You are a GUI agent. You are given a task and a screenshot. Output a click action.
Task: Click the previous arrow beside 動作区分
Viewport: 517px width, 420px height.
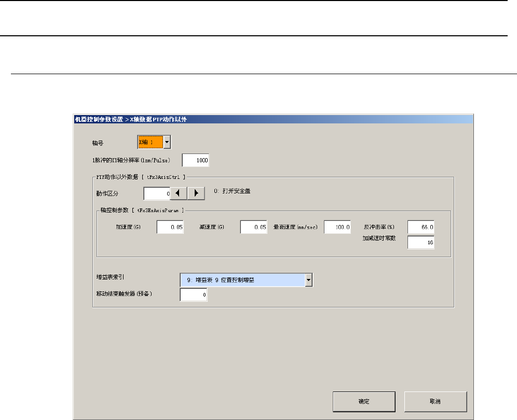(x=178, y=193)
